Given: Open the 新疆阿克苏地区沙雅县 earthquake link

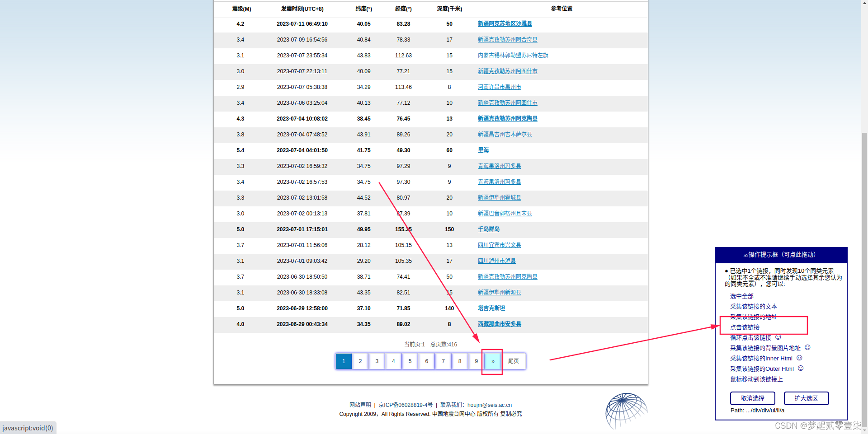Looking at the screenshot, I should click(x=505, y=24).
